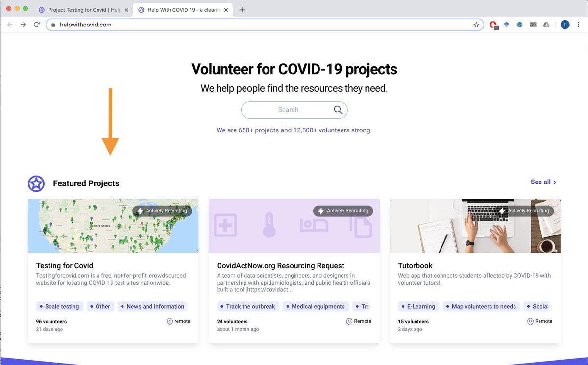Click the '21 days ago' timestamp
Image resolution: width=588 pixels, height=365 pixels.
[x=49, y=329]
